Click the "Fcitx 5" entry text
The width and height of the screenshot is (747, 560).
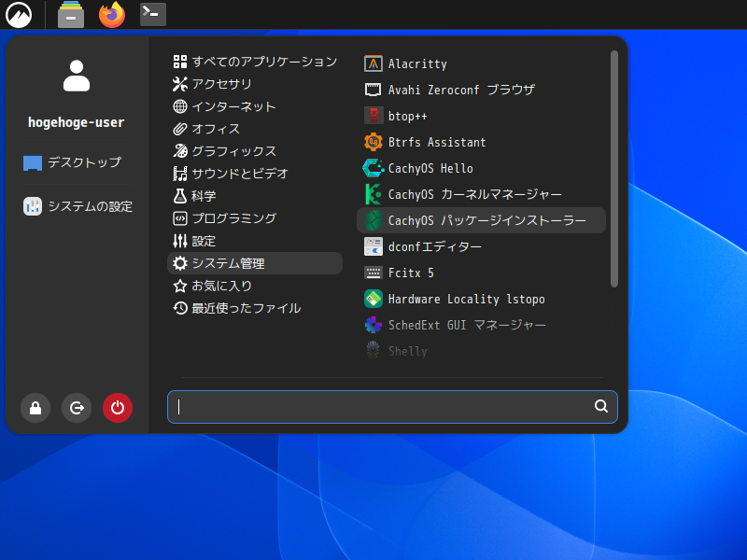[x=411, y=273]
